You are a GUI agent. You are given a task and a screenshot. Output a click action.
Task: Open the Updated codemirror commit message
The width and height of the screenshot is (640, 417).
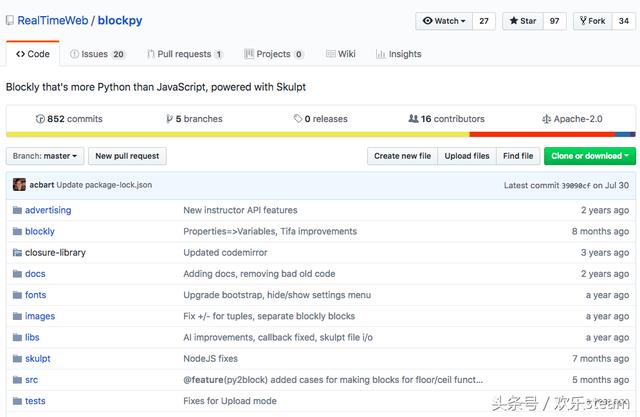(225, 253)
